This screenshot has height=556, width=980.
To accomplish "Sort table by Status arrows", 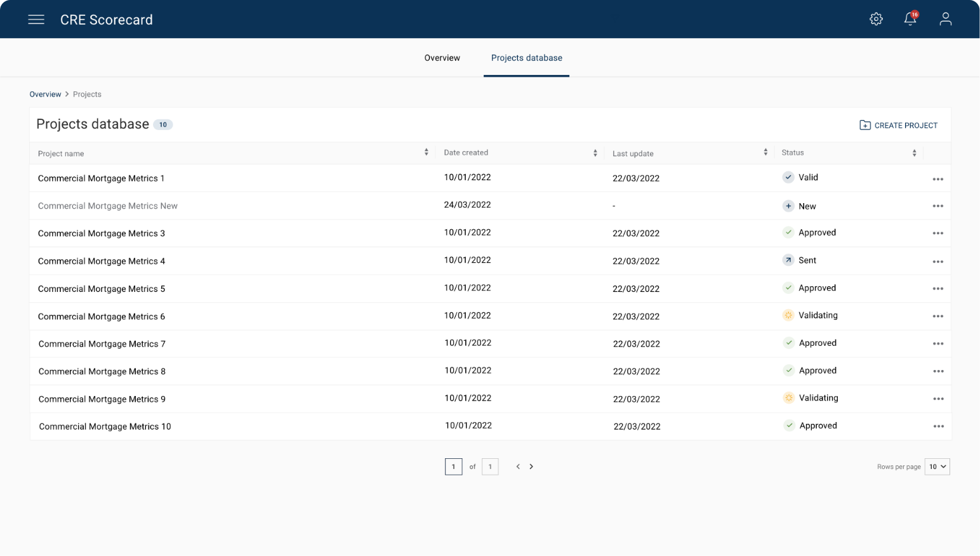I will (x=914, y=153).
